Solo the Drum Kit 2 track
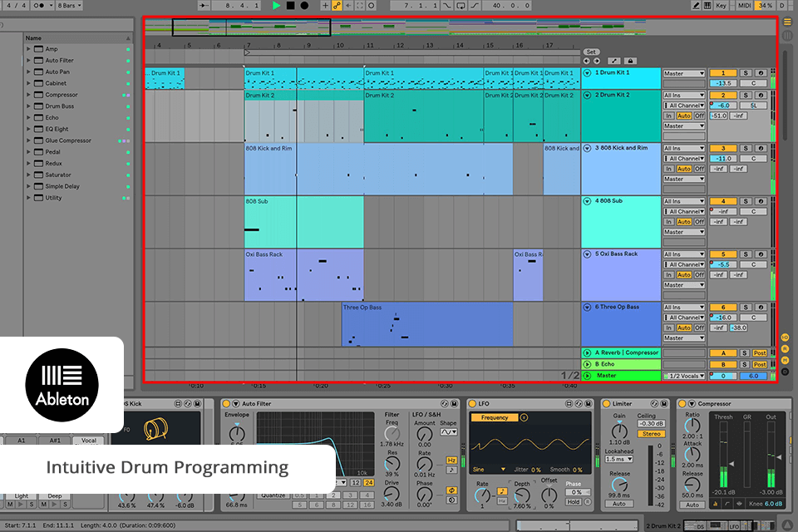The height and width of the screenshot is (532, 798). (746, 96)
